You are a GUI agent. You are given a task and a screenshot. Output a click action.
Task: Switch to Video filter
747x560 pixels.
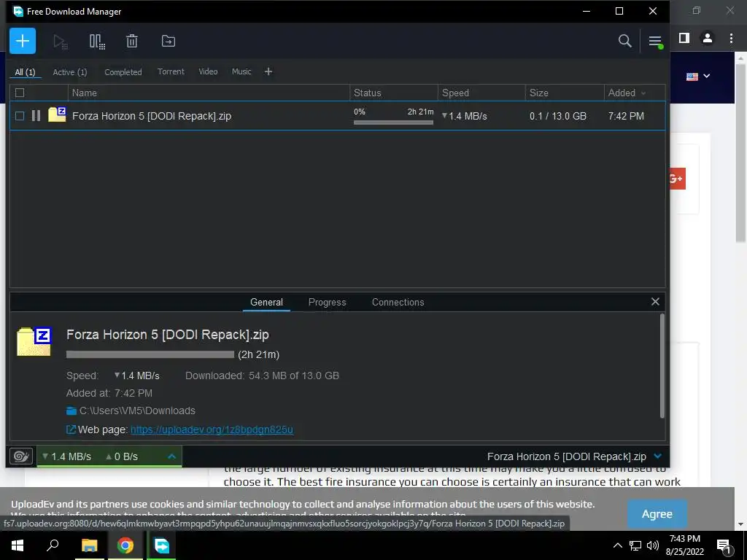(x=208, y=71)
